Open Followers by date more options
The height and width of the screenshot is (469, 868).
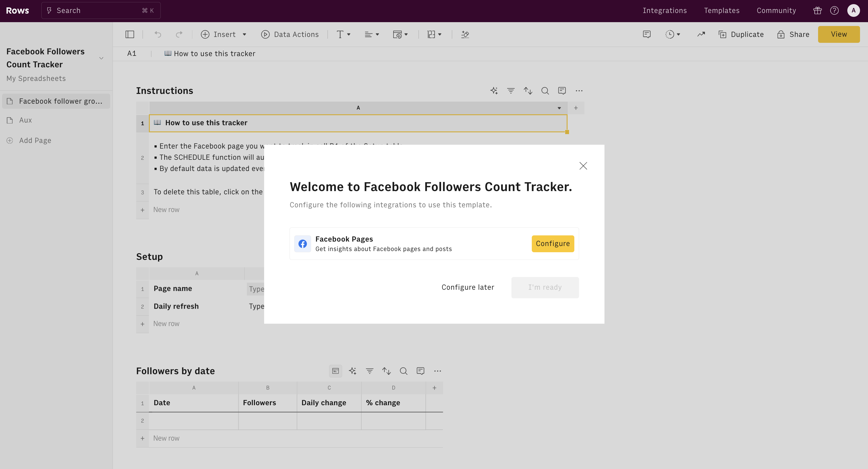pos(437,371)
